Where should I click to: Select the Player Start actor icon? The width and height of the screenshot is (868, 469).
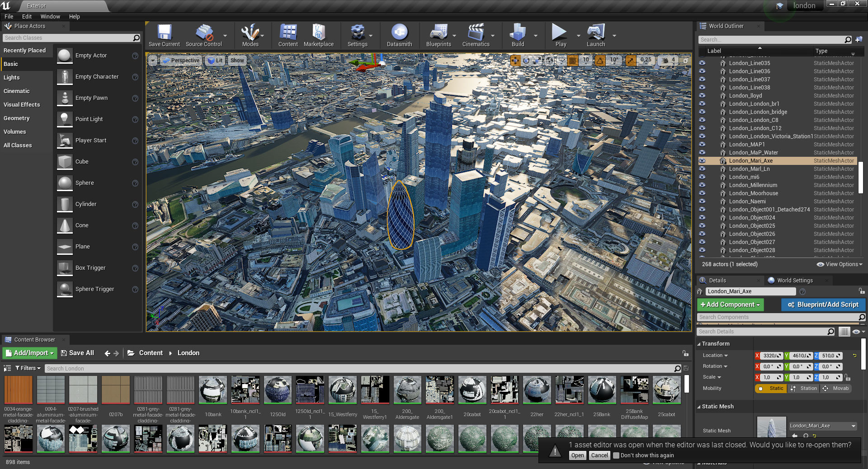(65, 141)
